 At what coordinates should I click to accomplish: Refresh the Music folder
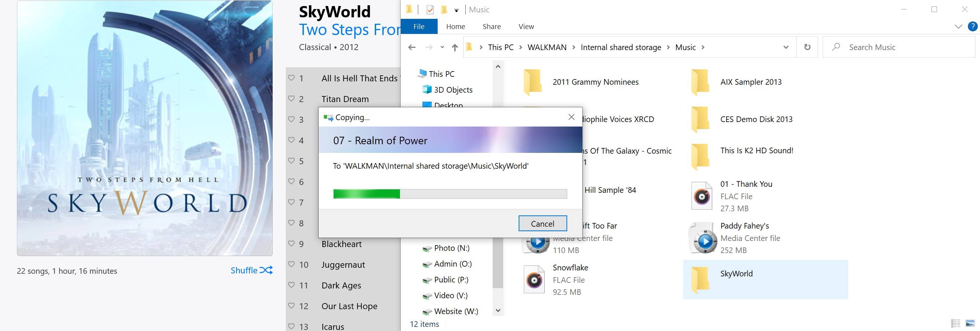tap(807, 47)
